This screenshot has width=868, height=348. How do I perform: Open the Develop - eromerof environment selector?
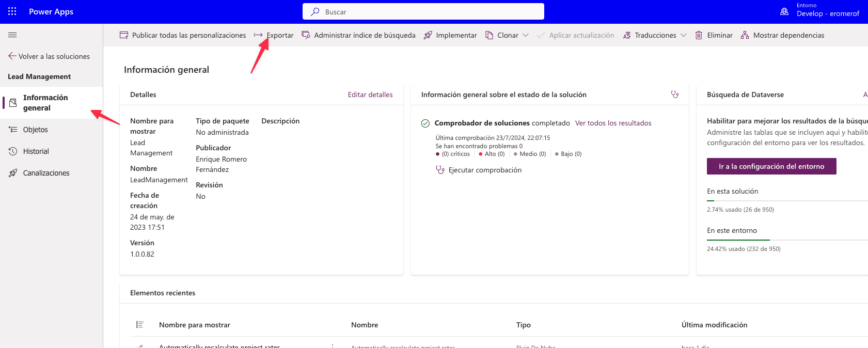[828, 13]
